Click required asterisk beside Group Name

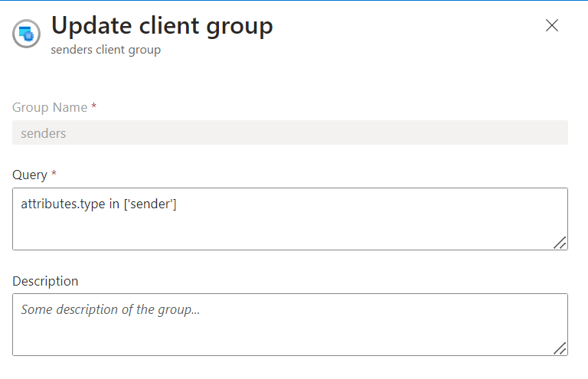coord(93,107)
